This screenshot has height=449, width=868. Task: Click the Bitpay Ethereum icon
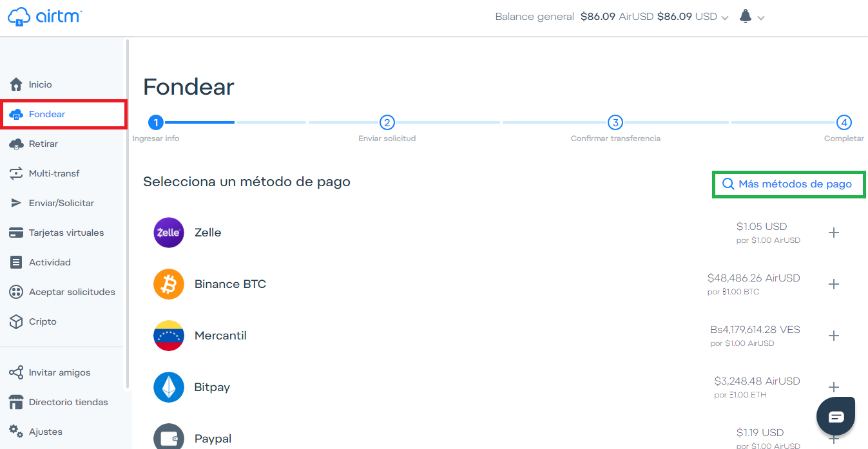[169, 387]
